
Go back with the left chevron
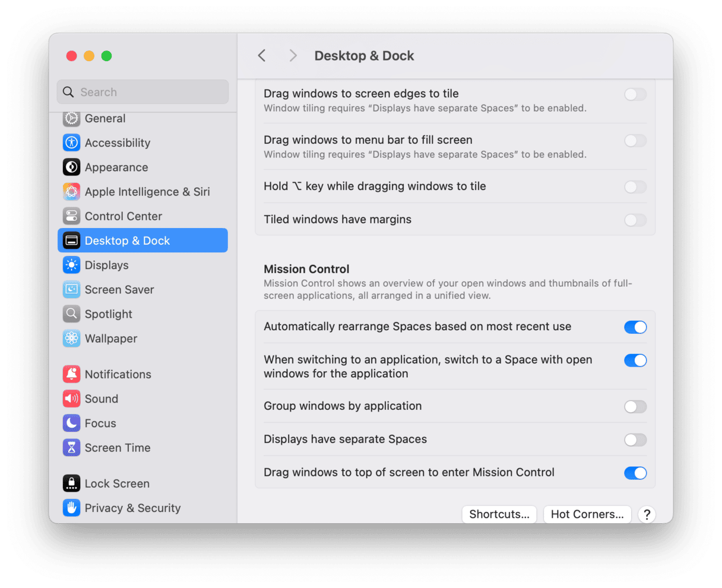tap(262, 55)
